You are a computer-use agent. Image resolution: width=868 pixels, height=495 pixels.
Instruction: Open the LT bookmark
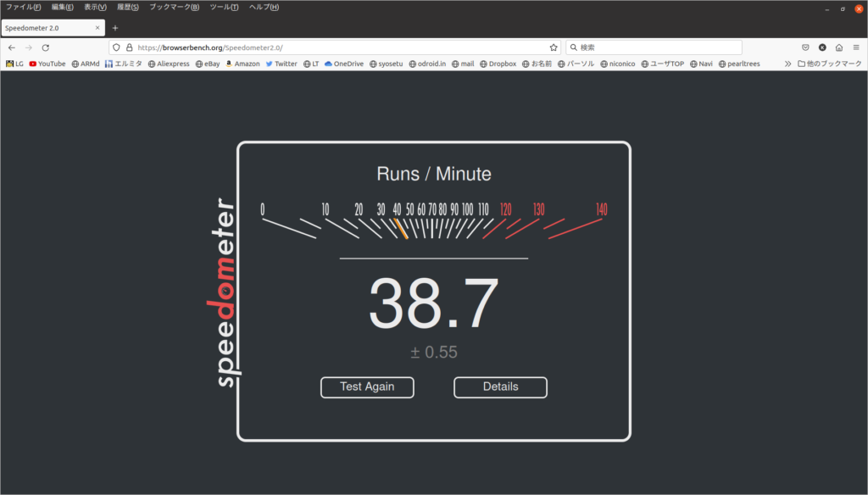pos(311,64)
